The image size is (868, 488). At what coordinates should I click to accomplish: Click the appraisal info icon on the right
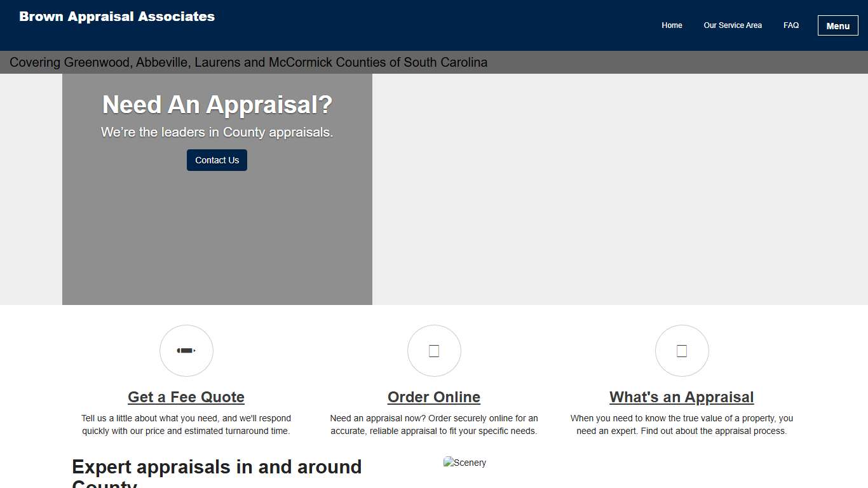[682, 350]
